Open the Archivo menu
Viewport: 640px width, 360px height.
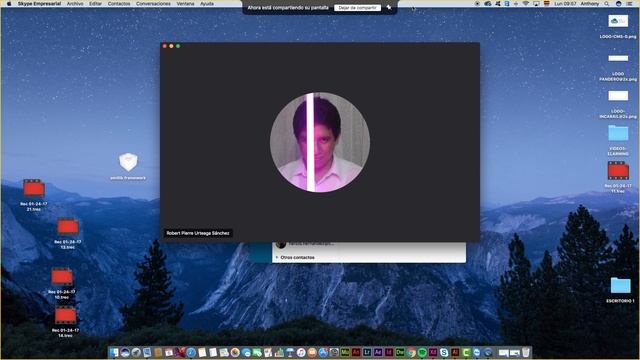[75, 4]
